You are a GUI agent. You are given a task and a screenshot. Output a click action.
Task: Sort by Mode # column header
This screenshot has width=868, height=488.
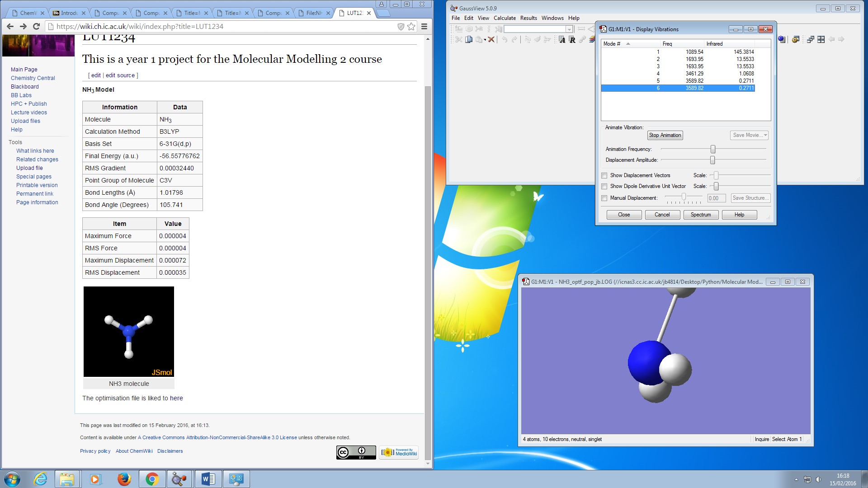[612, 44]
